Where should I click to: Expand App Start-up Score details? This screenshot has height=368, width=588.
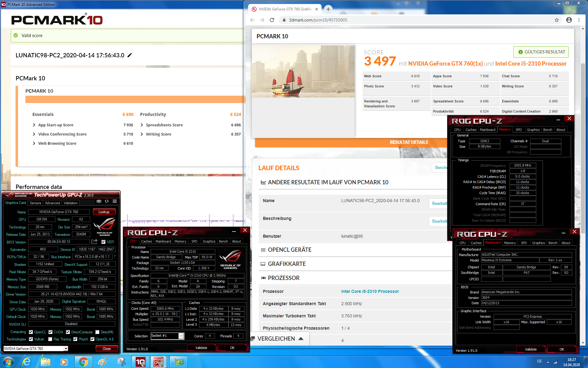click(34, 125)
